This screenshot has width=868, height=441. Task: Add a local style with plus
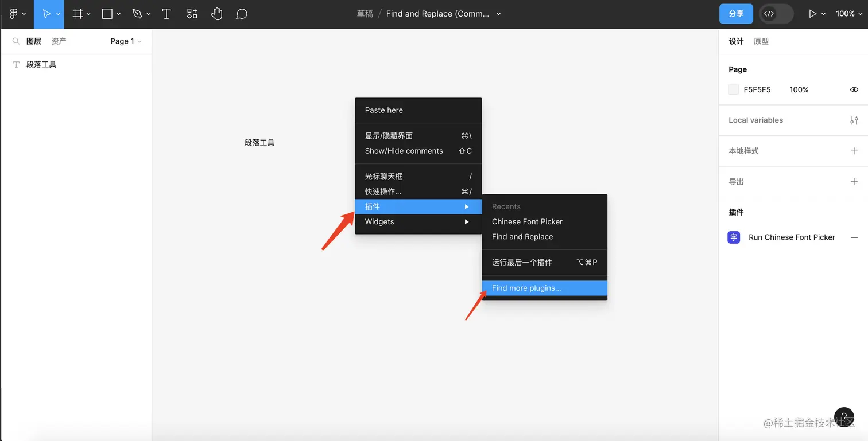coord(854,151)
